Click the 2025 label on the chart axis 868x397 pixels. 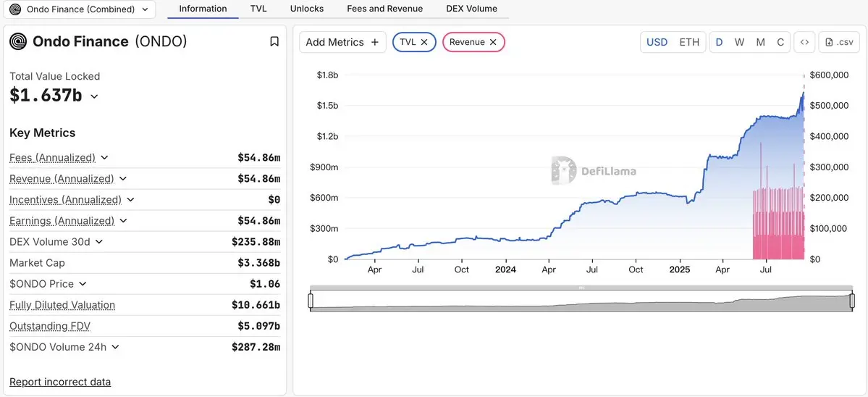[679, 269]
